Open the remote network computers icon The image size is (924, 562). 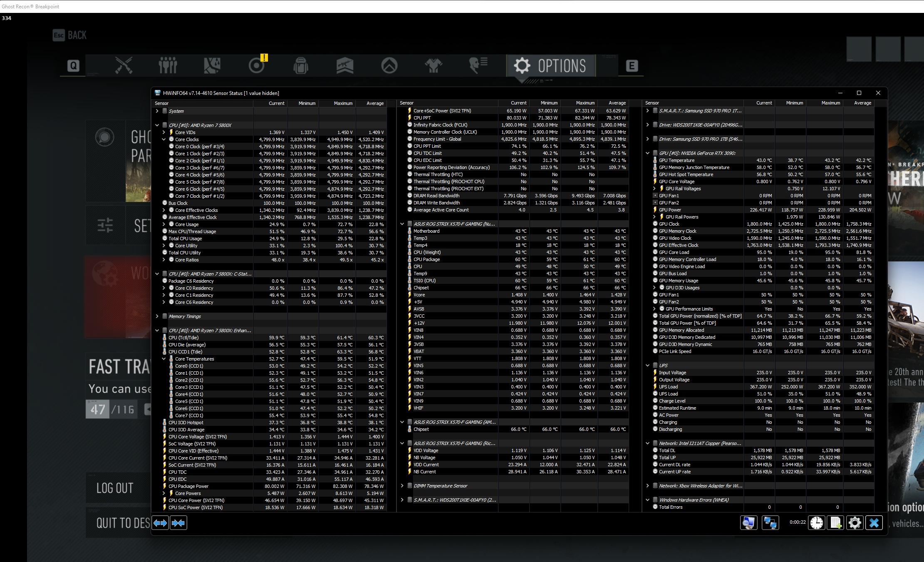coord(770,522)
